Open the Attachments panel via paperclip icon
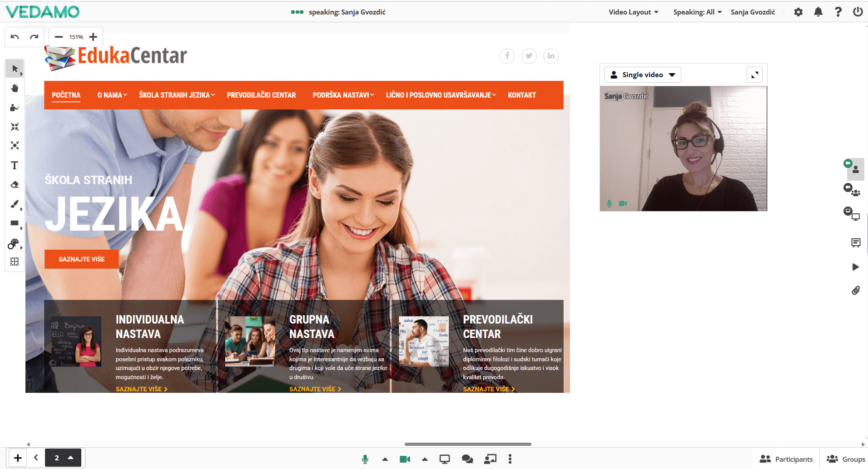868x469 pixels. click(x=856, y=291)
